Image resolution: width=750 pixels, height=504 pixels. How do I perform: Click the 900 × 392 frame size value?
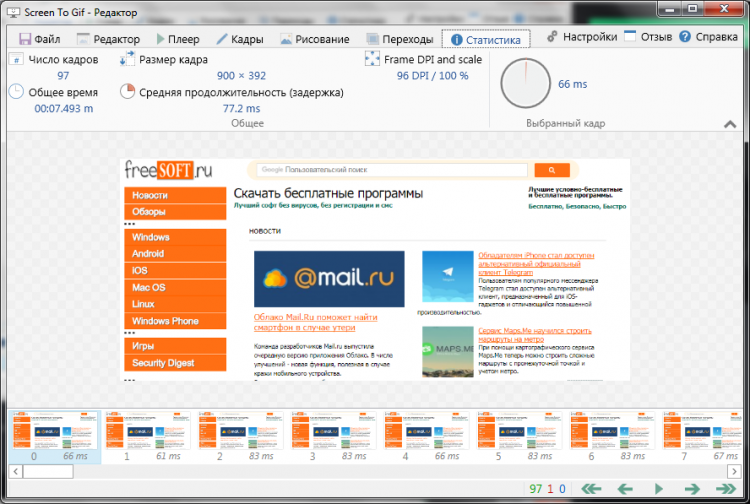(x=241, y=76)
